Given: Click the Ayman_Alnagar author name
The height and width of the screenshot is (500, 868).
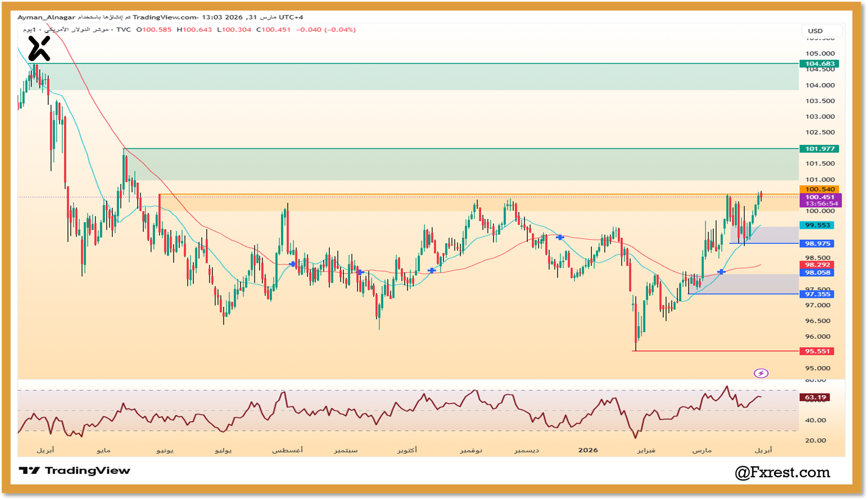Looking at the screenshot, I should 46,17.
